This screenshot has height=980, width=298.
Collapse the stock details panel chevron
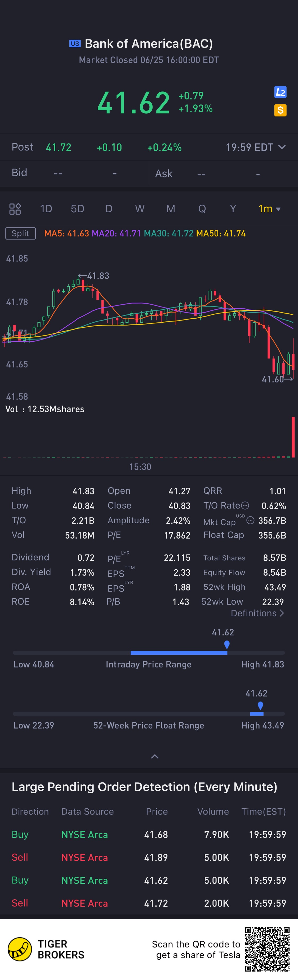(155, 757)
